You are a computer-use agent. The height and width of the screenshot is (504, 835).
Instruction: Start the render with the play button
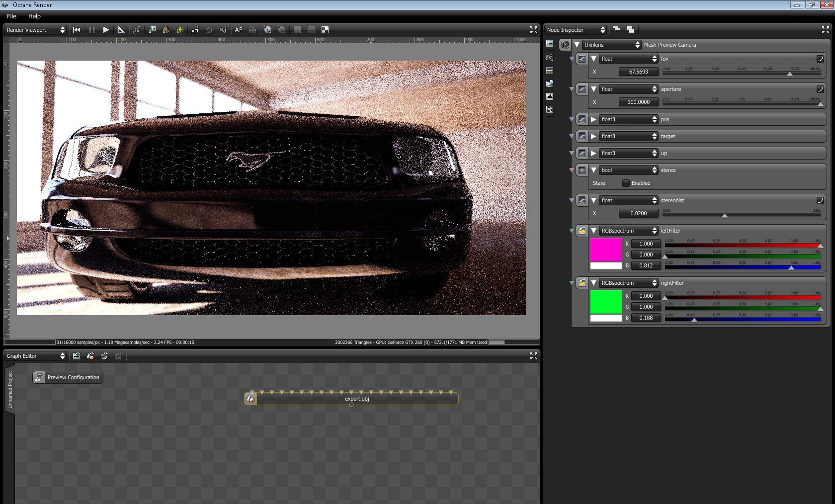click(x=106, y=30)
